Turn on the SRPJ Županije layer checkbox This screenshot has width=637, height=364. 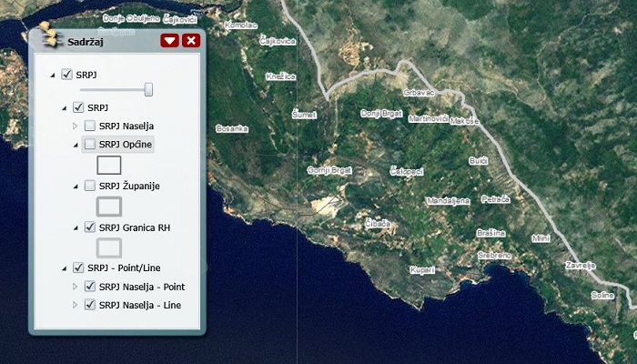pos(90,186)
